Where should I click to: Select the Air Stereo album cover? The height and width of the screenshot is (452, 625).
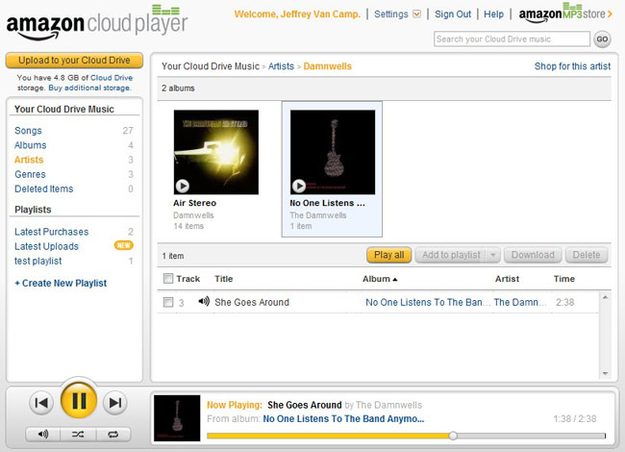tap(216, 152)
